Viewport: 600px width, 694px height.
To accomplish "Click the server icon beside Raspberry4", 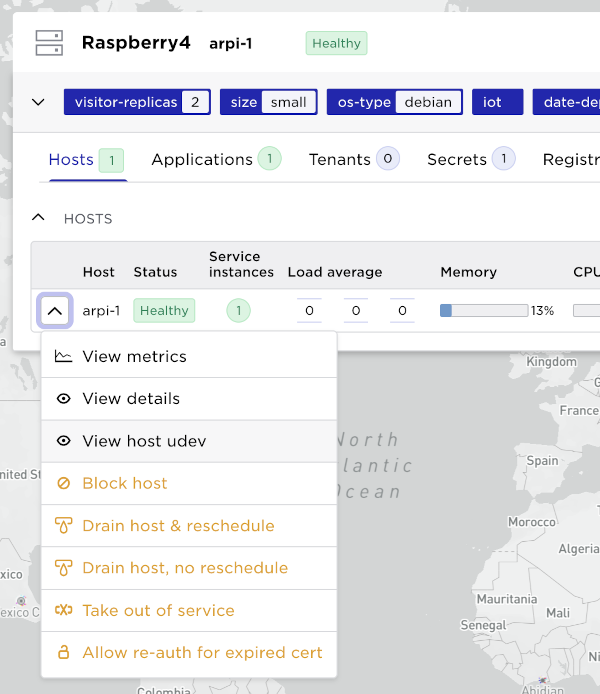I will pos(49,43).
